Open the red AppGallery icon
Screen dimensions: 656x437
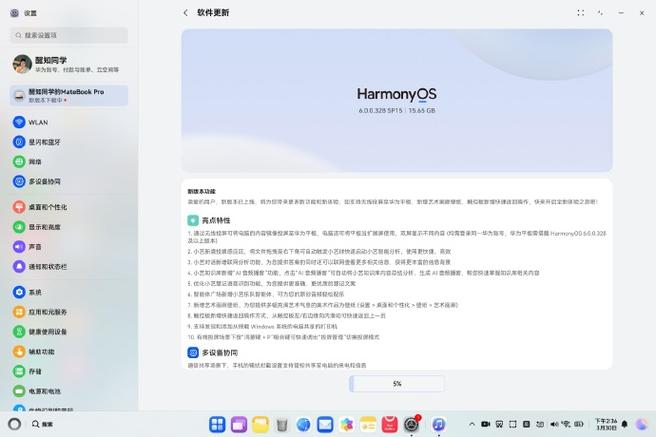click(x=390, y=424)
